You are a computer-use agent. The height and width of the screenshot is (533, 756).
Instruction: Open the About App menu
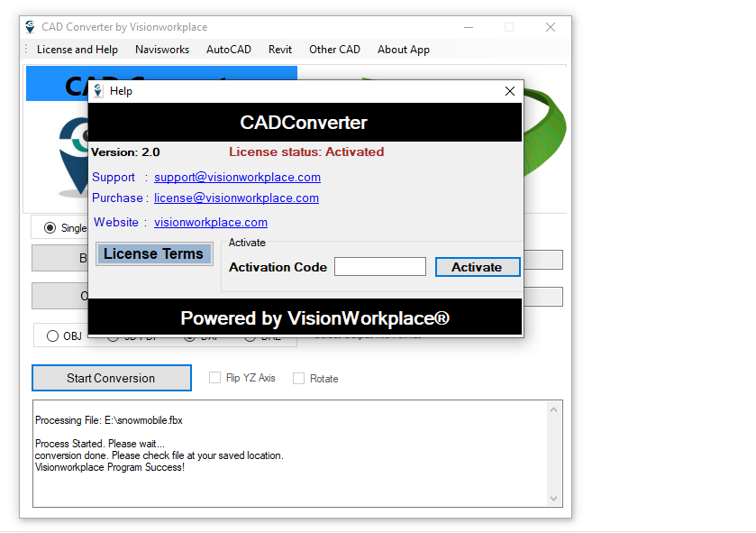click(404, 50)
